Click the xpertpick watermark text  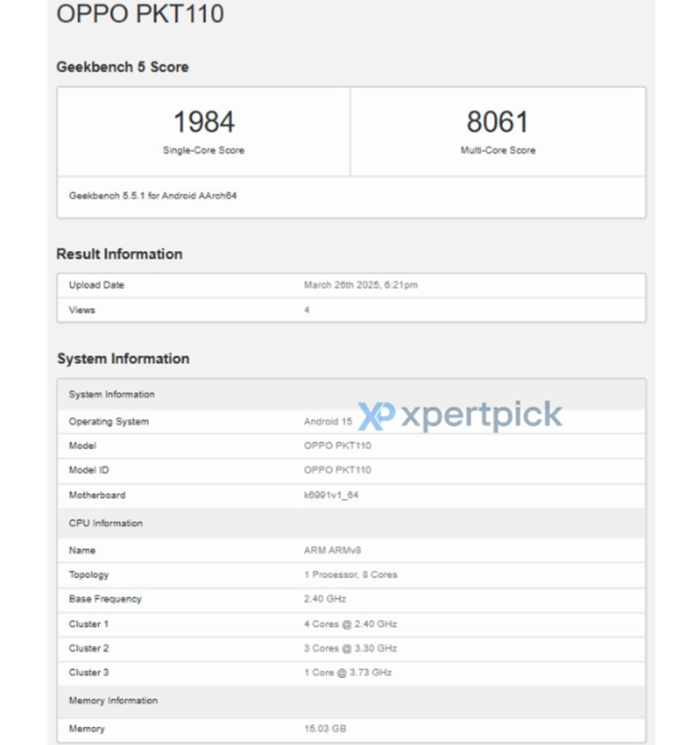[x=481, y=416]
